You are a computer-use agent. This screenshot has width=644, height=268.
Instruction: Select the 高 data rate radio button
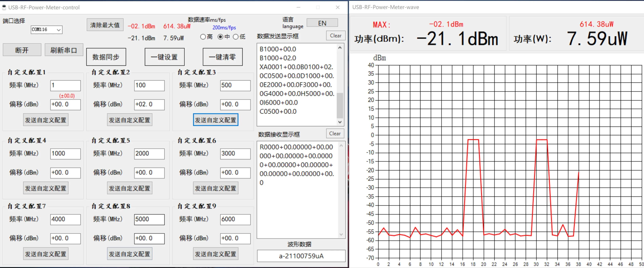tap(203, 37)
